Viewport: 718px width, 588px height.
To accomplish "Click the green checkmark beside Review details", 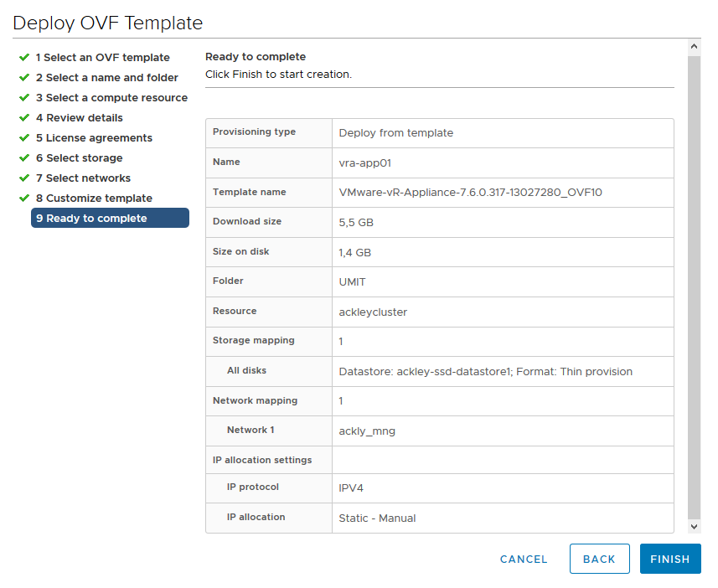I will (x=24, y=118).
